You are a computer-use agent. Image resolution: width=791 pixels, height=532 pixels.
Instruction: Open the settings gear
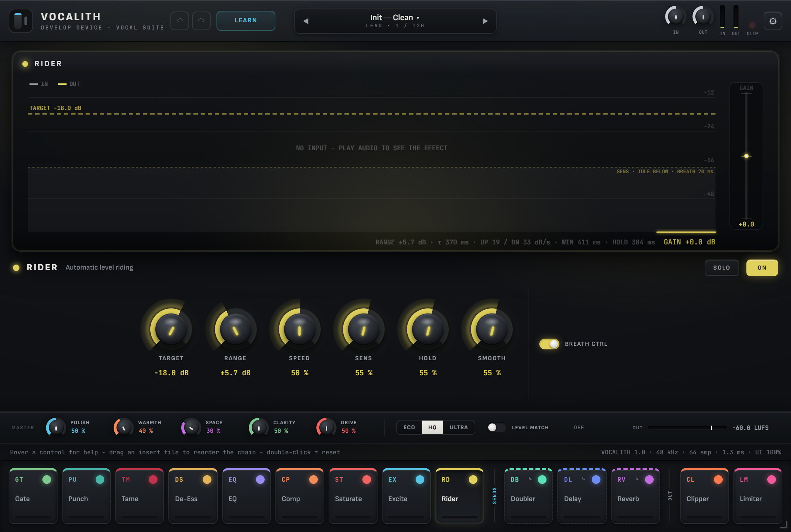(x=773, y=21)
